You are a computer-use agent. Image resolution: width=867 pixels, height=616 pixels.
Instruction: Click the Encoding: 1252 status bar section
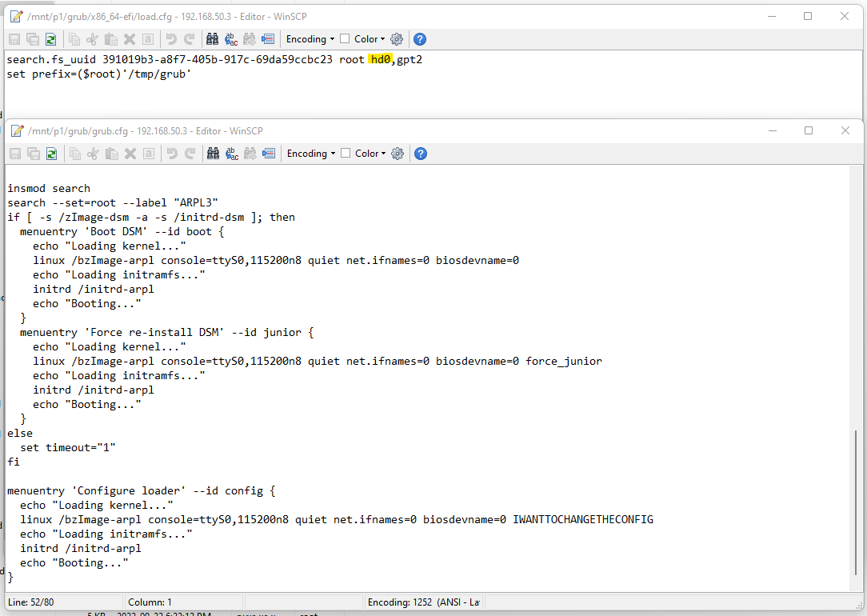(424, 602)
